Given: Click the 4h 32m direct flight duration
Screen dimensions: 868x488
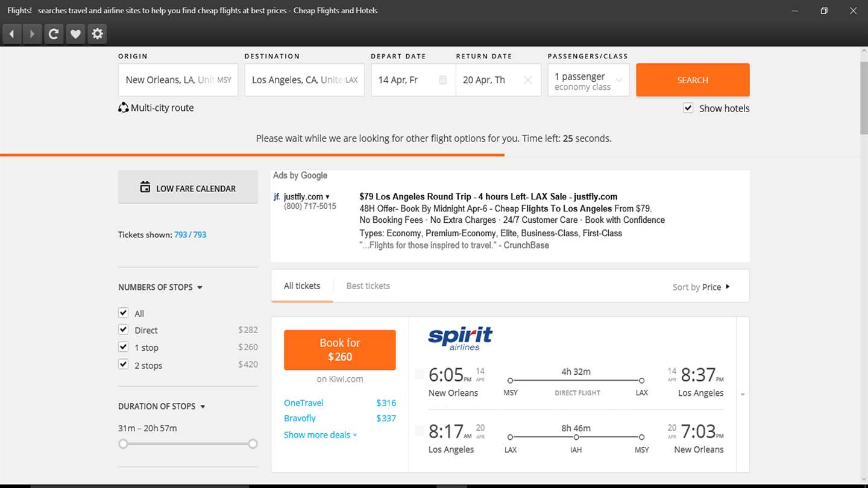Looking at the screenshot, I should (x=576, y=372).
